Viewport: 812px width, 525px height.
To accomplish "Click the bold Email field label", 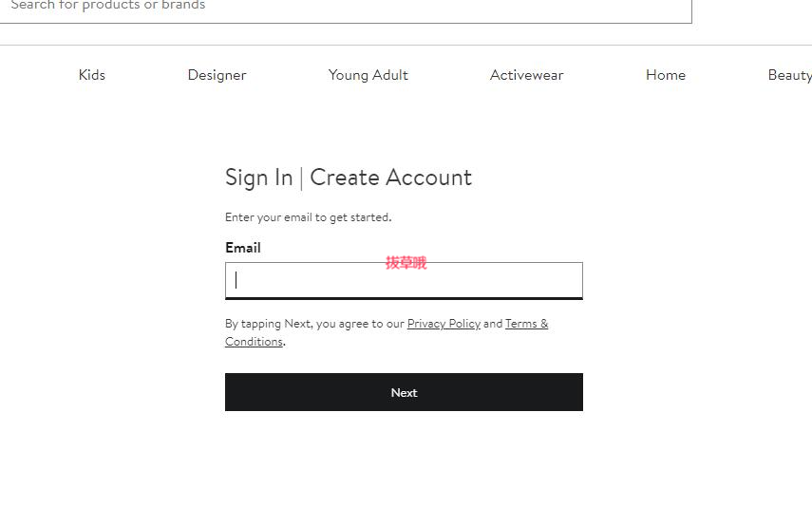I will point(243,248).
